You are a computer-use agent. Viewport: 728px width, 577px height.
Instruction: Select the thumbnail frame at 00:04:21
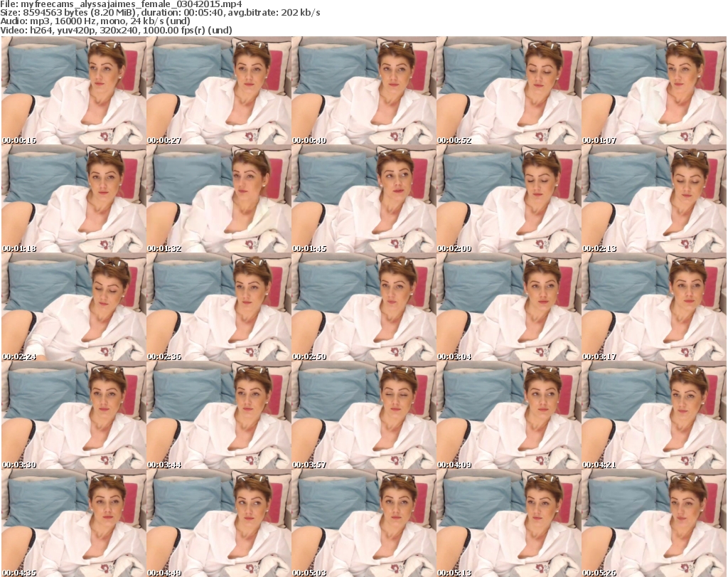654,415
